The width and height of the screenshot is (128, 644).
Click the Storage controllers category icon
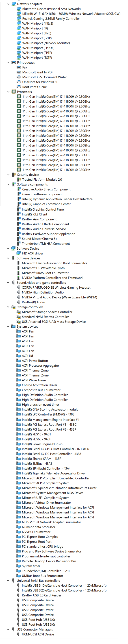[13, 307]
